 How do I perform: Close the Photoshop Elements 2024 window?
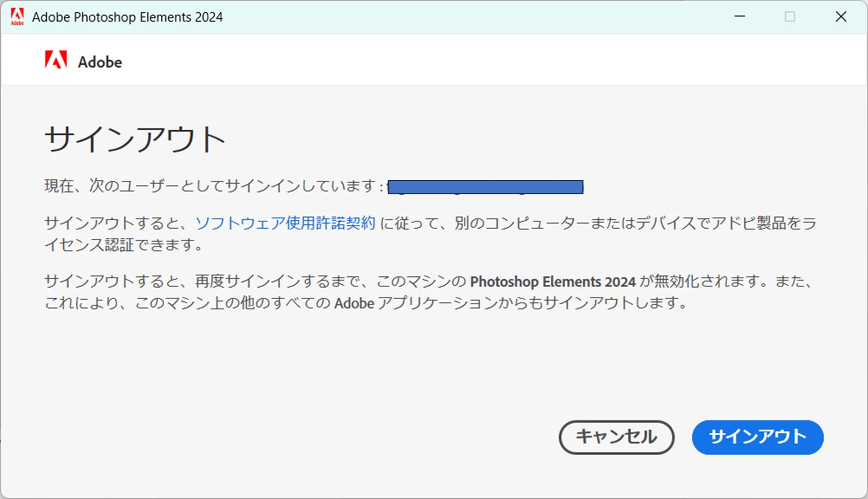[841, 17]
